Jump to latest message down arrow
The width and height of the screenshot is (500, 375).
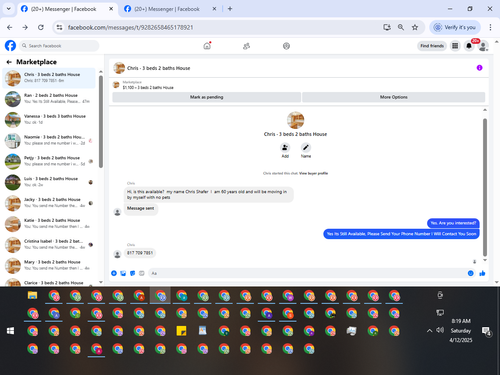click(x=474, y=262)
